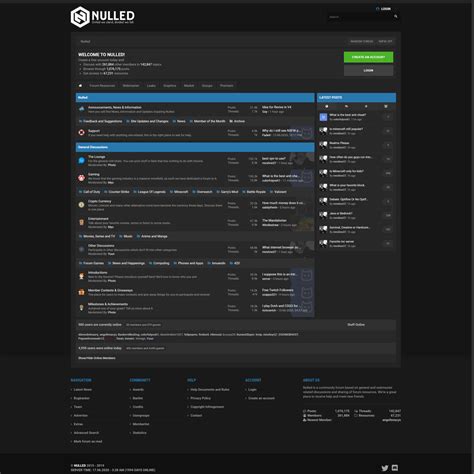This screenshot has height=474, width=474.
Task: Open the home icon in navigation bar
Action: [x=80, y=86]
